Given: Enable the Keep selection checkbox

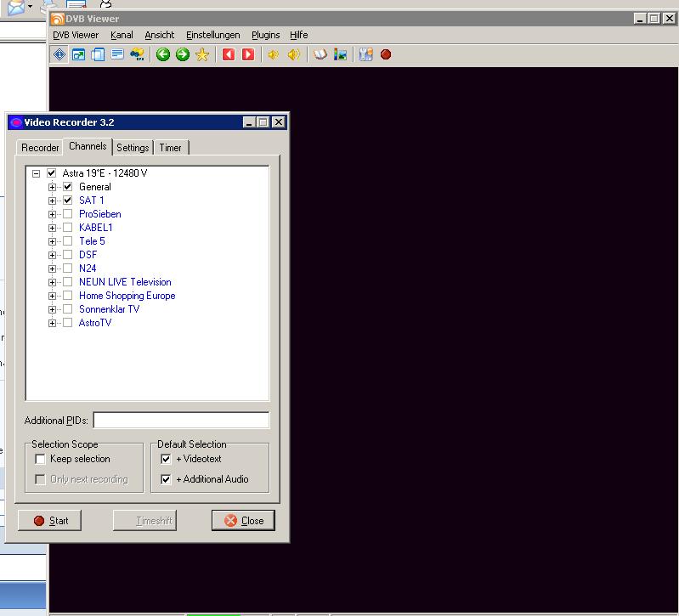Looking at the screenshot, I should [x=40, y=459].
